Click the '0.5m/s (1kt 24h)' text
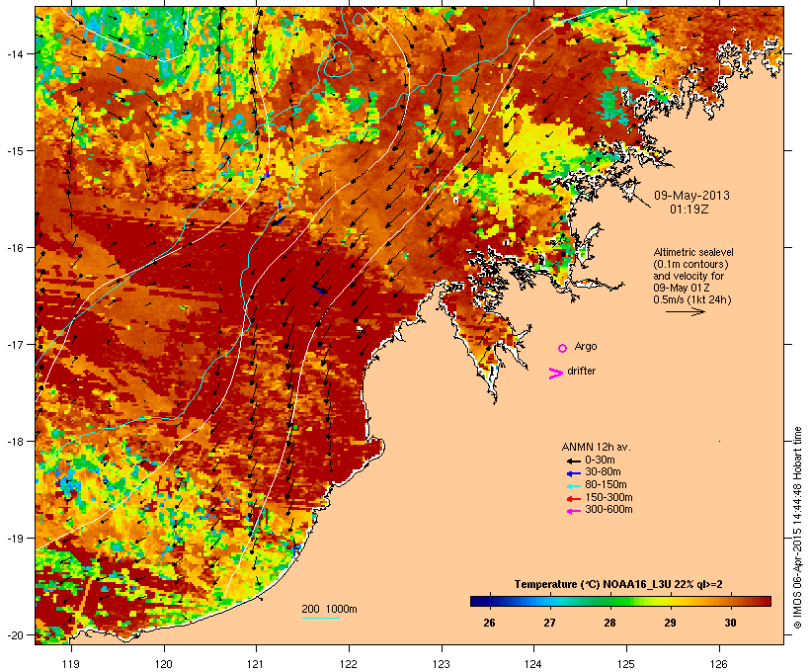This screenshot has width=810, height=672. 692,299
